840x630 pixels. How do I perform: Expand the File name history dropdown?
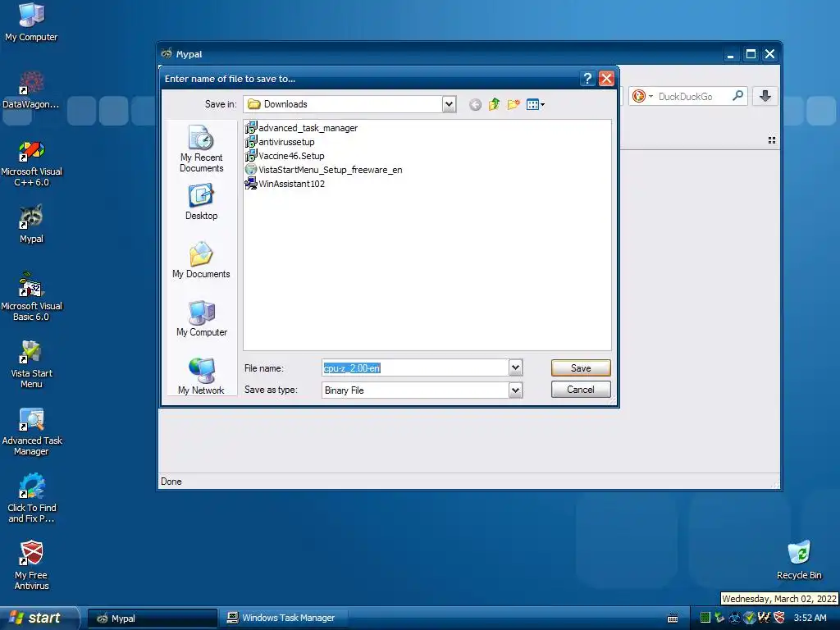(x=515, y=367)
